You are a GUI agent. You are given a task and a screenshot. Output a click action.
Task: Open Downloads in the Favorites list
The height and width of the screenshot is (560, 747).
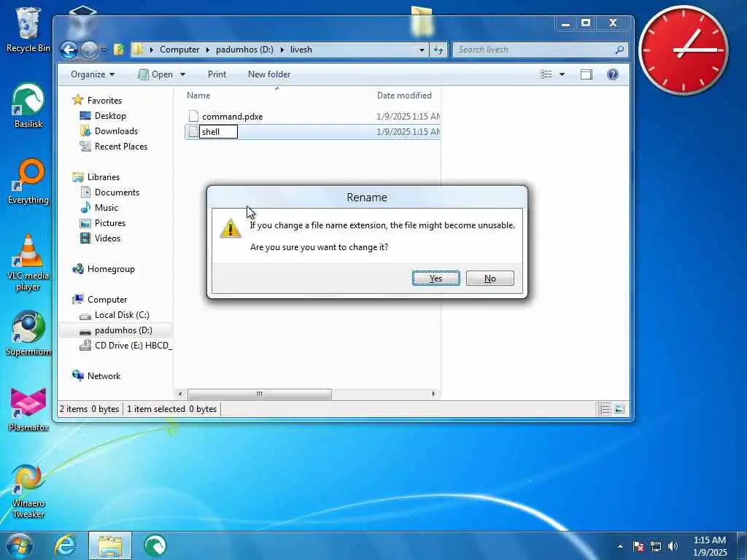coord(116,131)
